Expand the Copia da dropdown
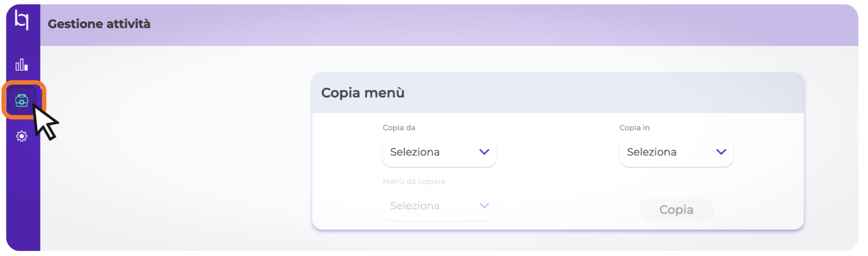 coord(439,152)
